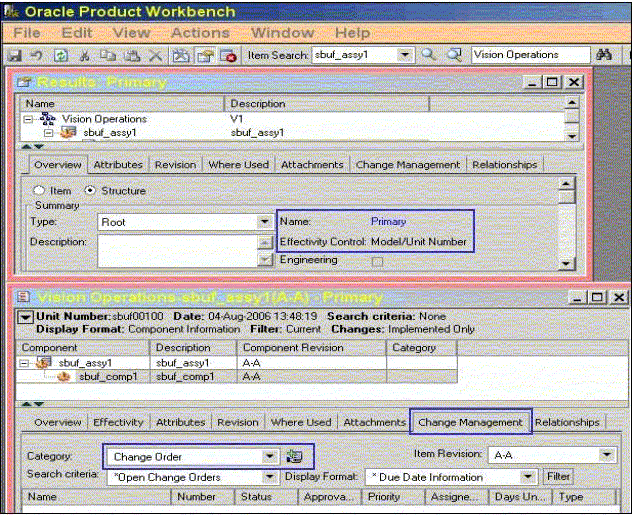Collapse the Vision Operations tree node
This screenshot has height=515, width=632.
pos(28,119)
